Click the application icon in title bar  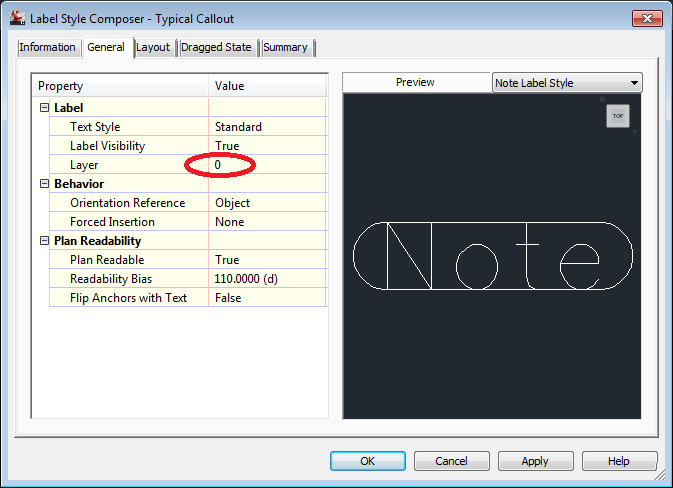click(17, 18)
